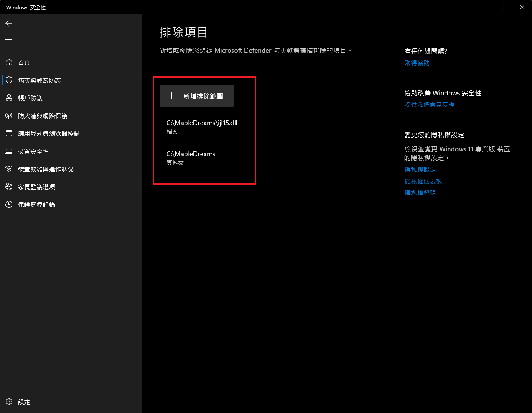
Task: Click the 首頁 home icon
Action: (x=9, y=63)
